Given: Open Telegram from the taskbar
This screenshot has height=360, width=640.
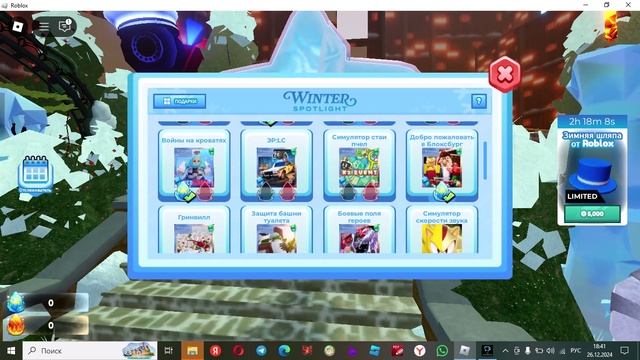Looking at the screenshot, I should pyautogui.click(x=262, y=351).
